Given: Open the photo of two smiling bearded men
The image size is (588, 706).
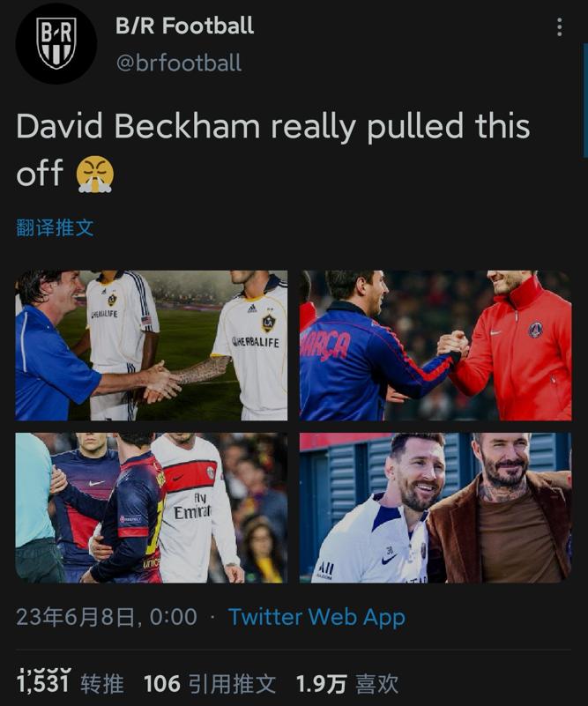Looking at the screenshot, I should pos(435,508).
